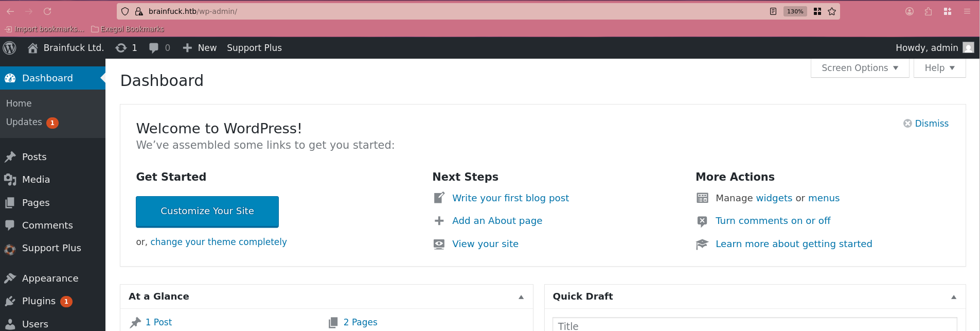The height and width of the screenshot is (331, 980).
Task: Open Support Plus in the sidebar
Action: click(x=51, y=248)
